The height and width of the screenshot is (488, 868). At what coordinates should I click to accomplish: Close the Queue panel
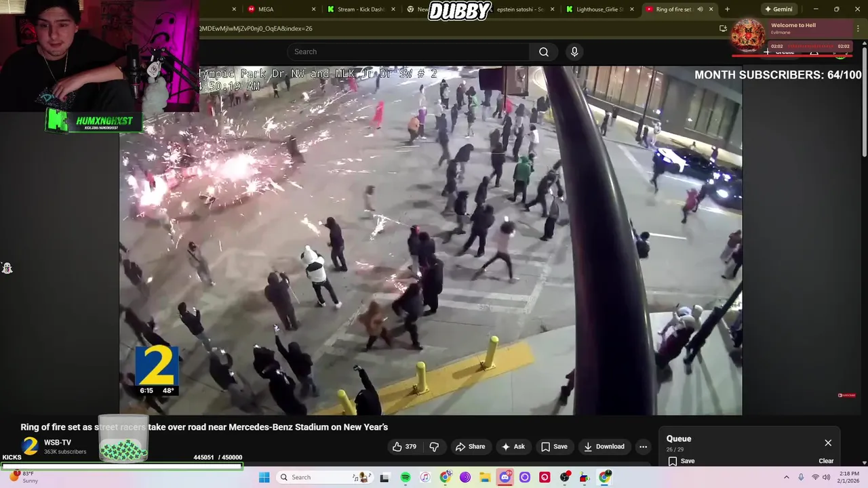click(828, 443)
